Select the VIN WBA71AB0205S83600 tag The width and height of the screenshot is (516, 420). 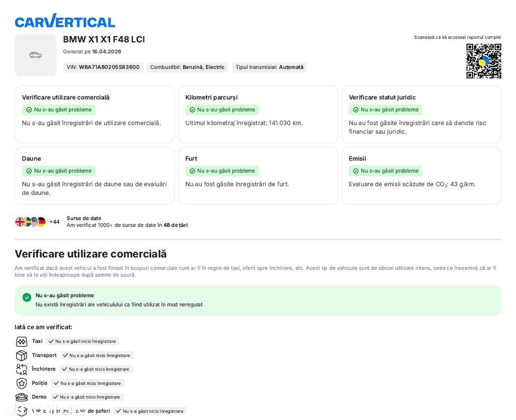103,67
